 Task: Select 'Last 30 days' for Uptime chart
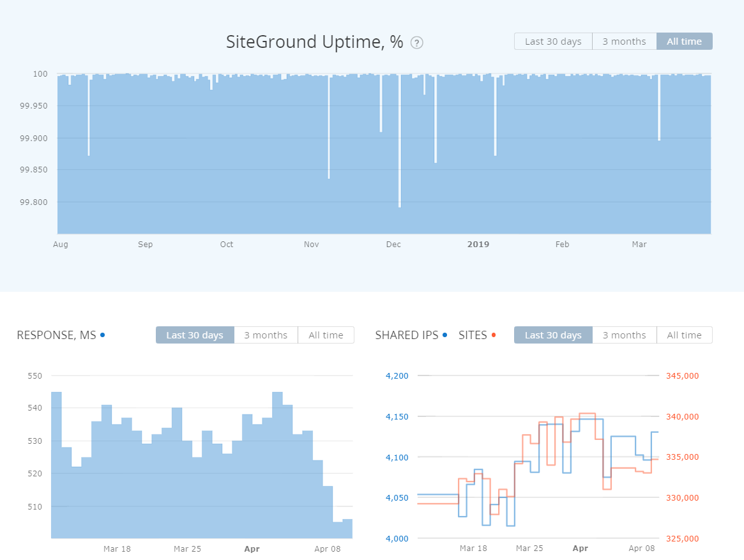(x=553, y=42)
